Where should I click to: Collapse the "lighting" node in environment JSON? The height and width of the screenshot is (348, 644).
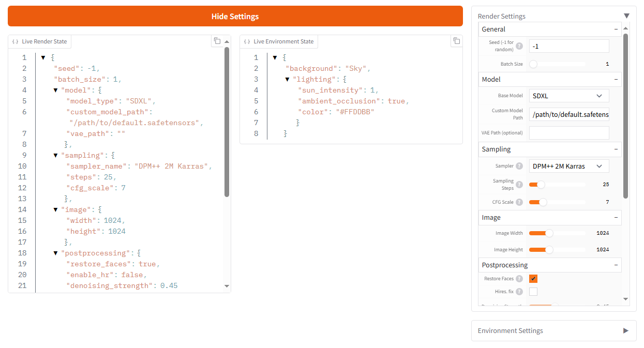pos(288,79)
